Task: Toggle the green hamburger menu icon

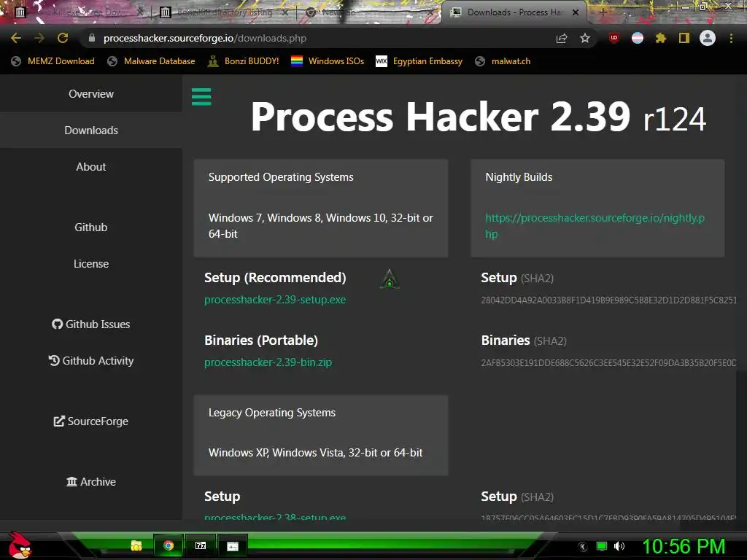Action: (x=201, y=97)
